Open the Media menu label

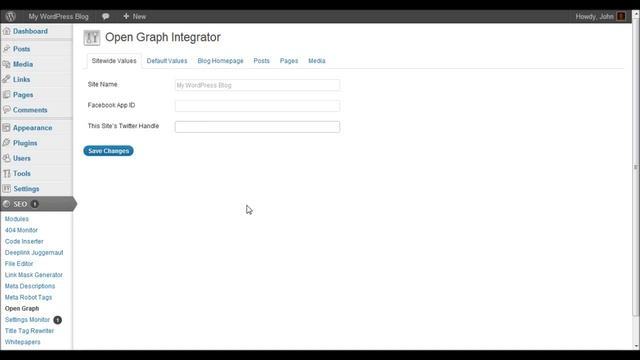(23, 64)
